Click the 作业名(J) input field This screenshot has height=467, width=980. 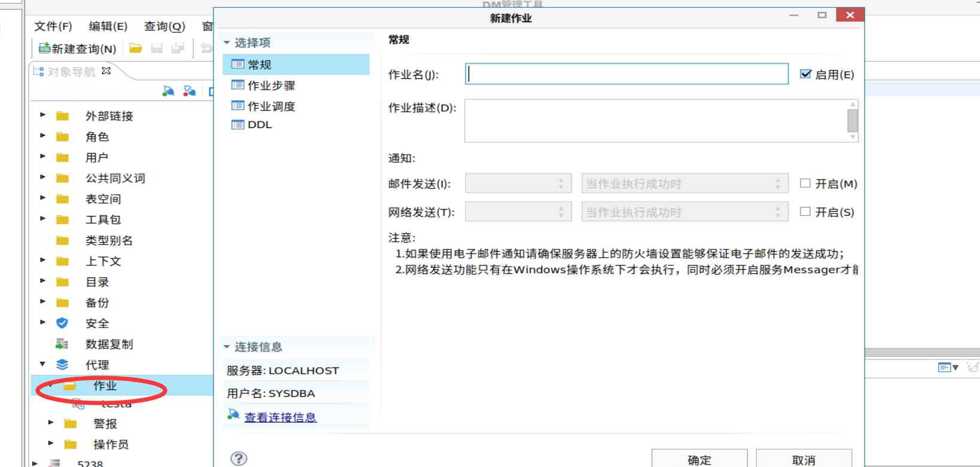pos(626,74)
